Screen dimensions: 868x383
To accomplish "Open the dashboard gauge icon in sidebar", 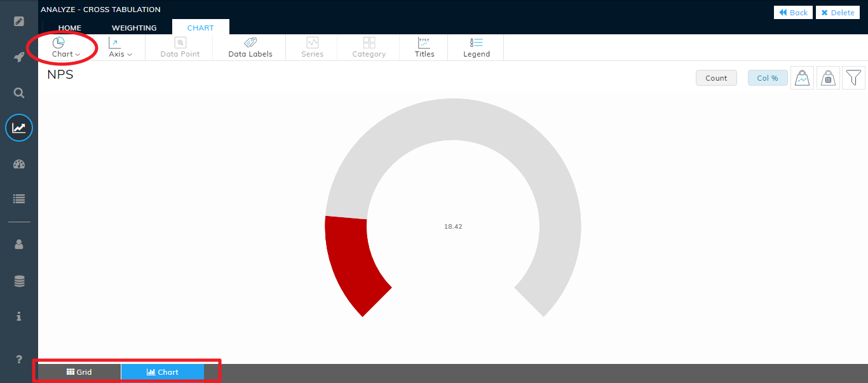I will [x=19, y=165].
